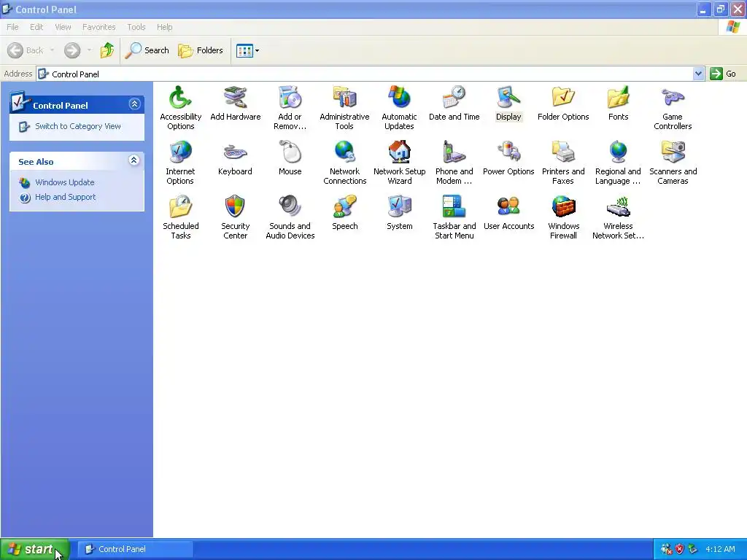Expand the address bar dropdown
The width and height of the screenshot is (747, 560).
tap(698, 74)
